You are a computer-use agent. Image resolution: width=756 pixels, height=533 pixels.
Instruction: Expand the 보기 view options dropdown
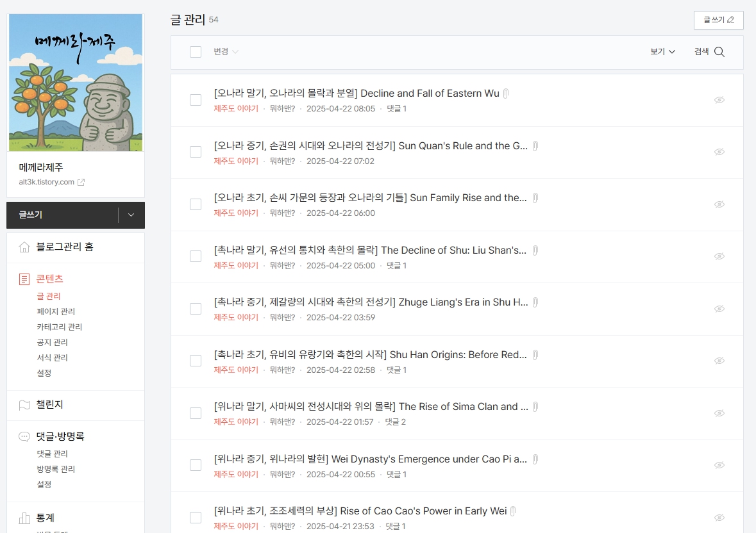click(x=662, y=51)
